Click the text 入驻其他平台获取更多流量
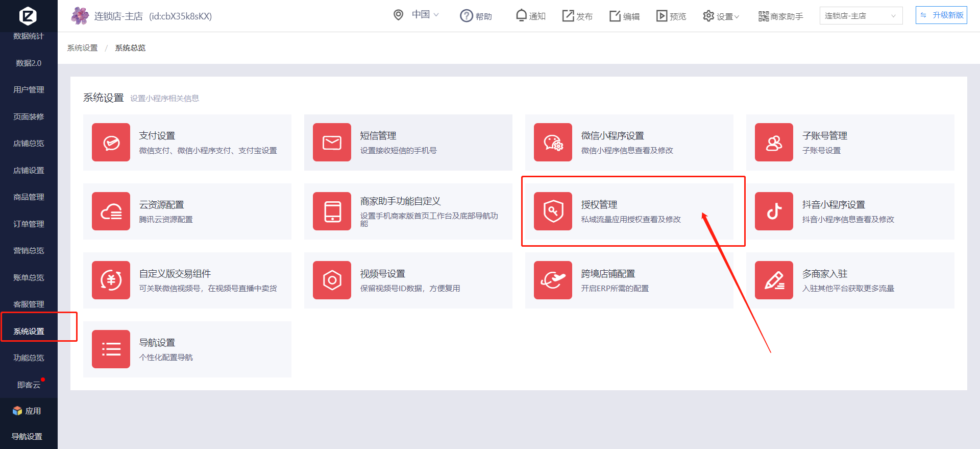 coord(848,288)
